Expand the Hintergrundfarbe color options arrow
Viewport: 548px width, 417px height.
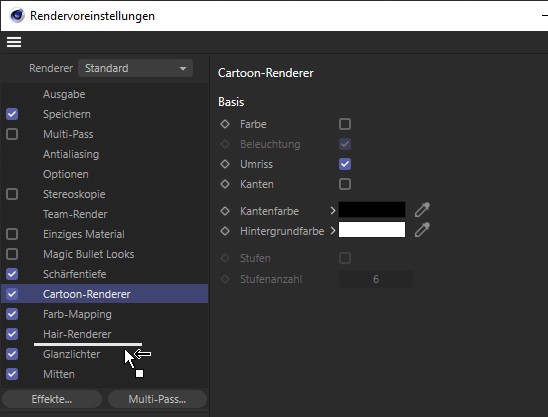[x=333, y=231]
